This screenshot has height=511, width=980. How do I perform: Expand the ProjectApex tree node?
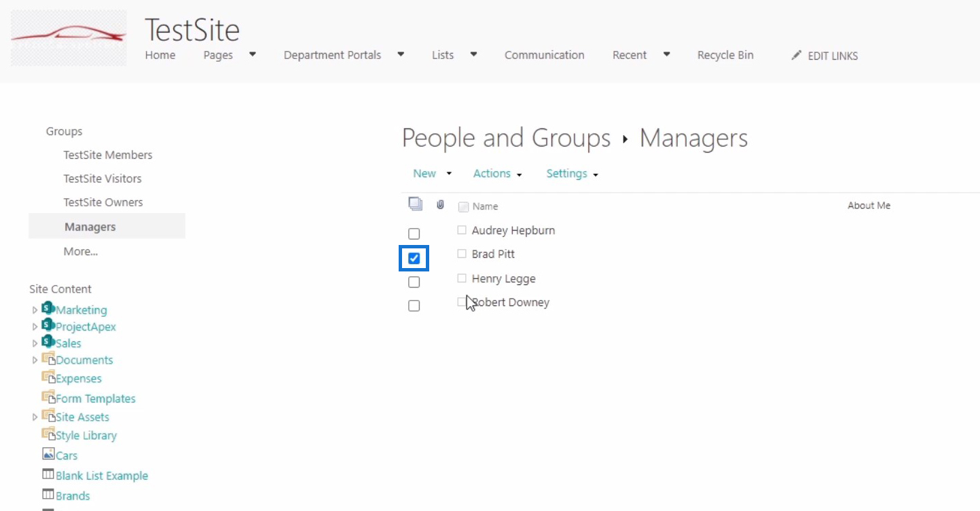coord(35,327)
